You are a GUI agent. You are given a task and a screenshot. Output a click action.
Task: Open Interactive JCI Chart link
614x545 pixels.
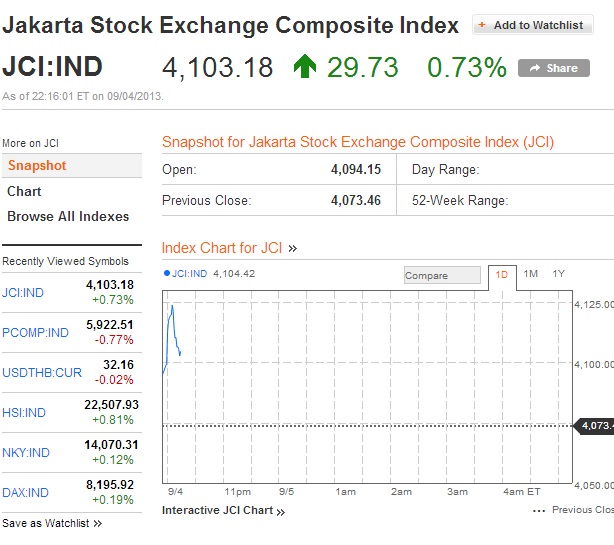[x=223, y=511]
